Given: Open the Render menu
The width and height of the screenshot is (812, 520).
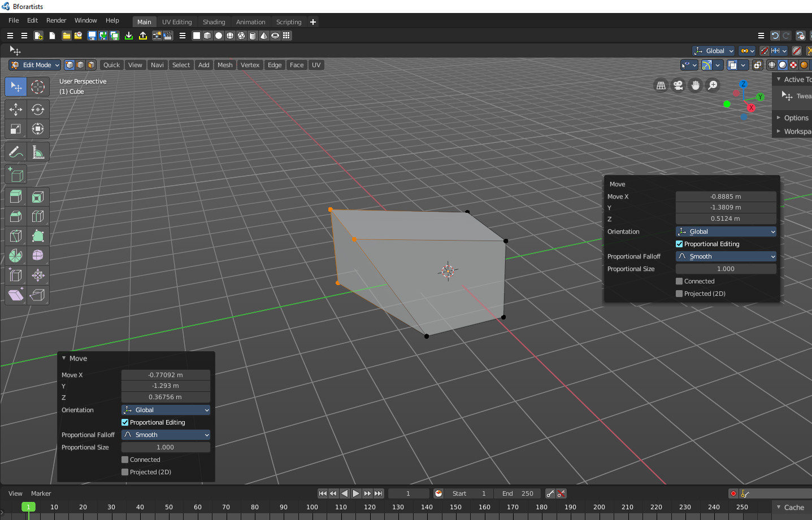Looking at the screenshot, I should [57, 20].
